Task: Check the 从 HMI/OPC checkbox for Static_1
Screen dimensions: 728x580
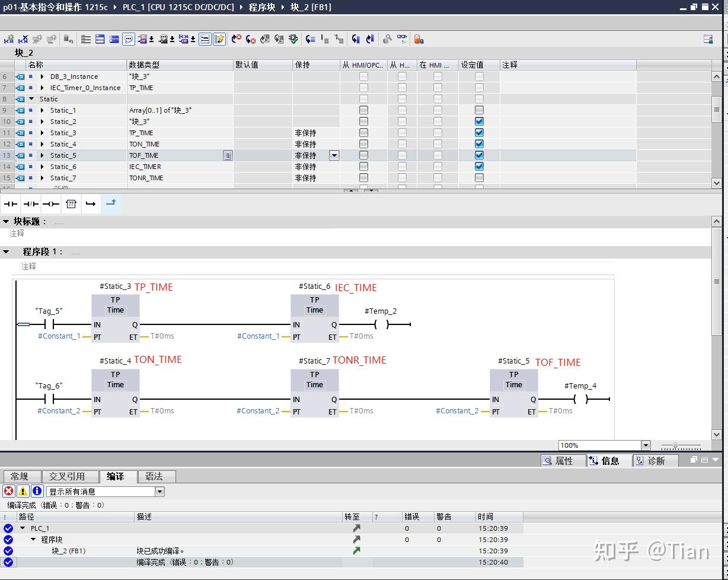Action: [x=363, y=110]
